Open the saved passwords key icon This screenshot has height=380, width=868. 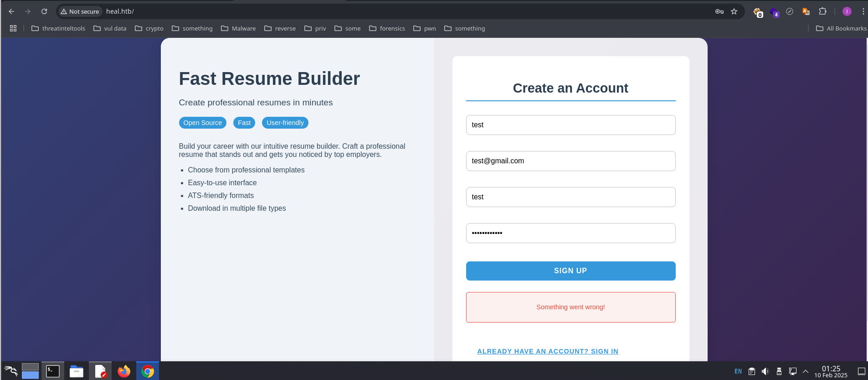pyautogui.click(x=719, y=11)
